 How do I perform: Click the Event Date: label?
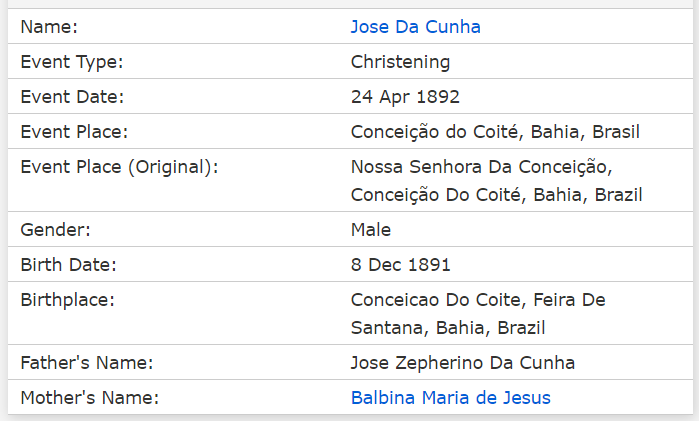[x=72, y=97]
